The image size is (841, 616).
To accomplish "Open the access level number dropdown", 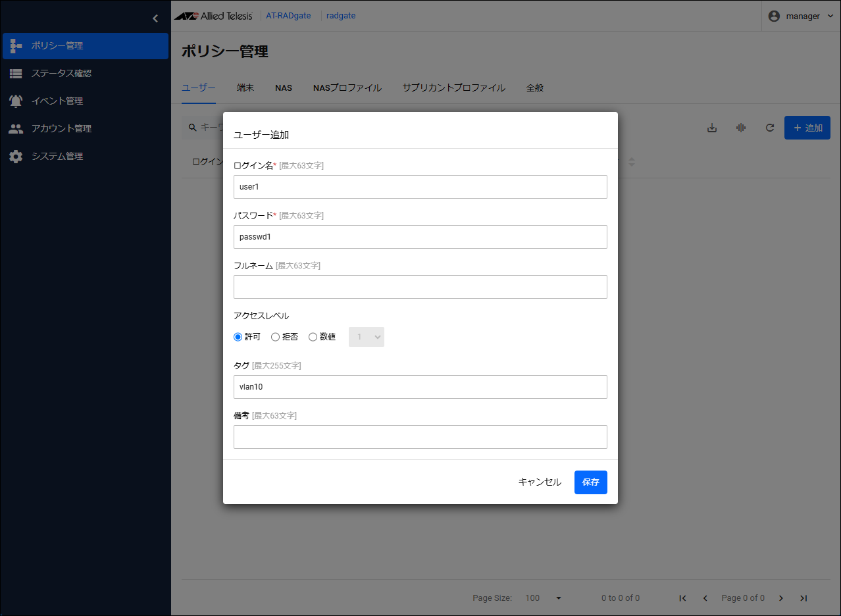I will (x=367, y=337).
